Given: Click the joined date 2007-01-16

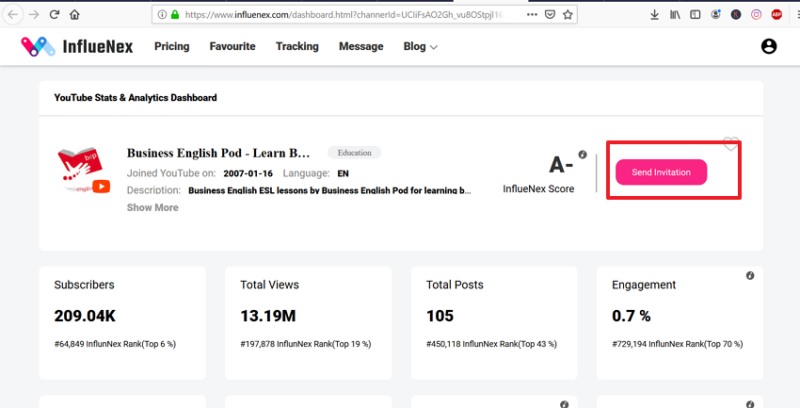Looking at the screenshot, I should coord(248,173).
